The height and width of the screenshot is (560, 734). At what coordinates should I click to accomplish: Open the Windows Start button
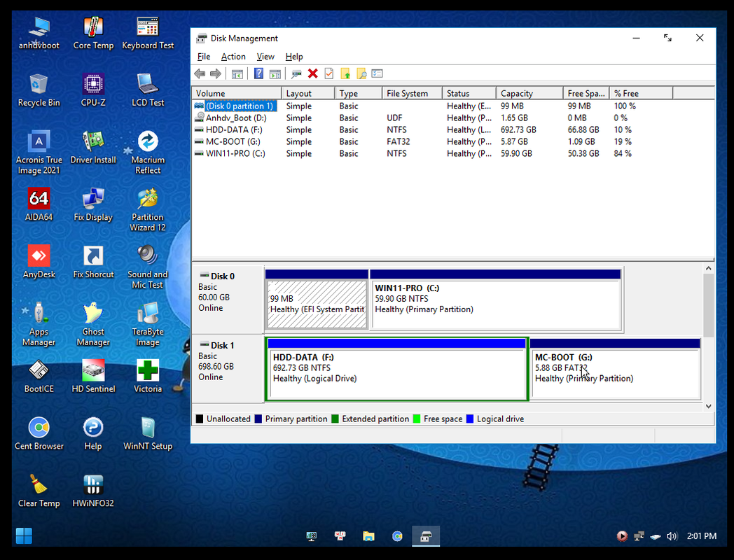tap(24, 536)
